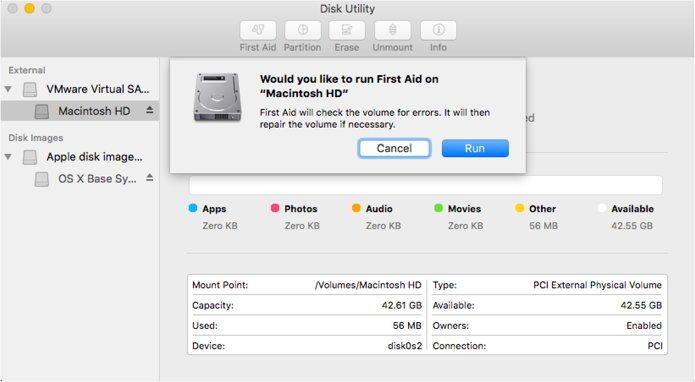Collapse the VMware Virtual SATA disclosure triangle

[8, 89]
